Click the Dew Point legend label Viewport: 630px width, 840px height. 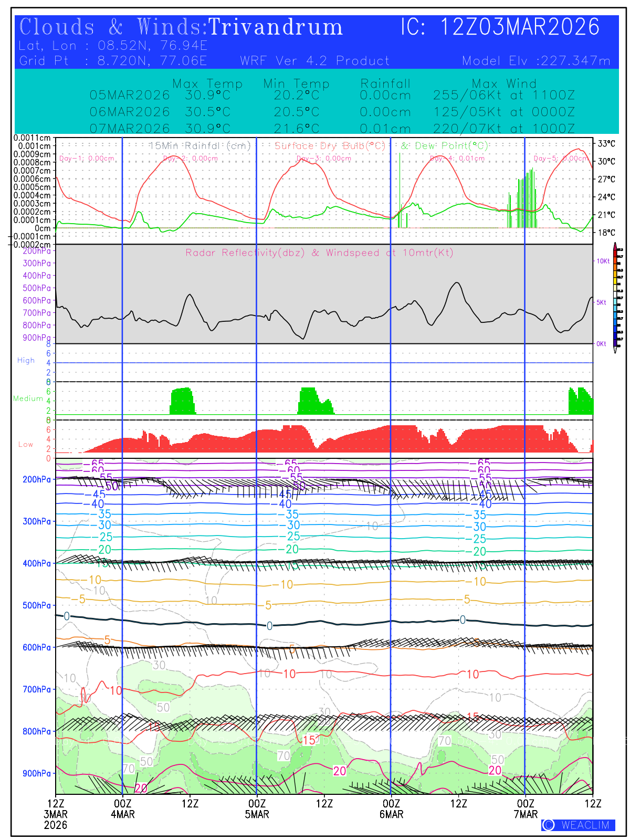point(444,146)
